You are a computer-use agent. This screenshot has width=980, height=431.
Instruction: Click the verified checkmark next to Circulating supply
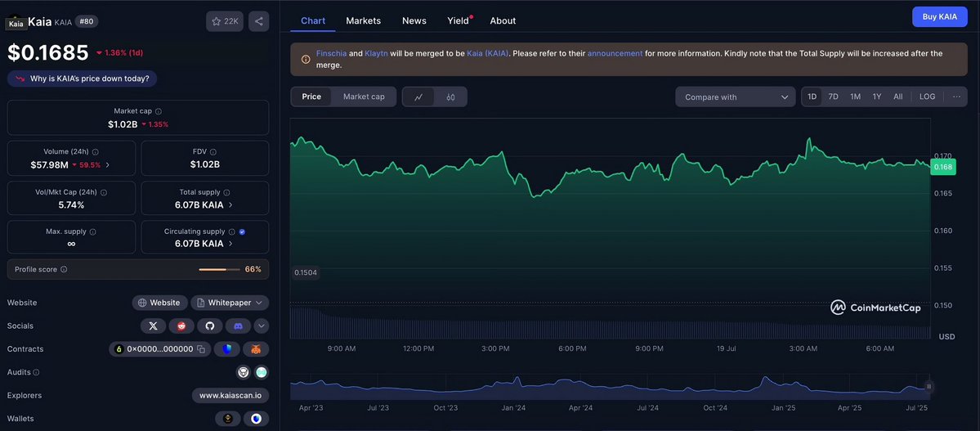pos(242,231)
